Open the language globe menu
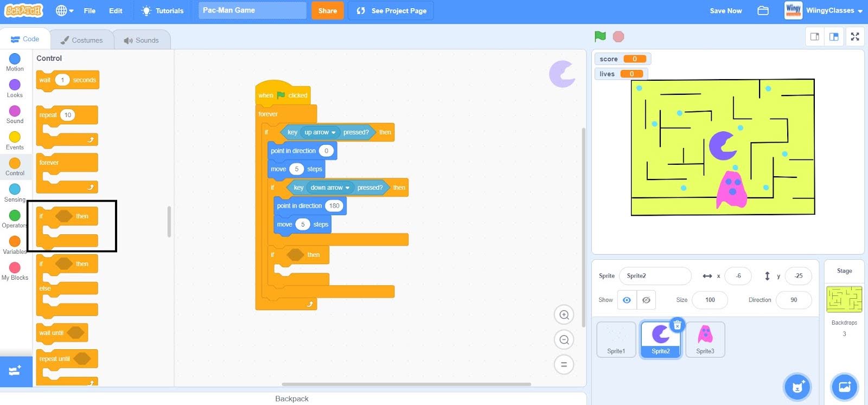 pos(65,11)
